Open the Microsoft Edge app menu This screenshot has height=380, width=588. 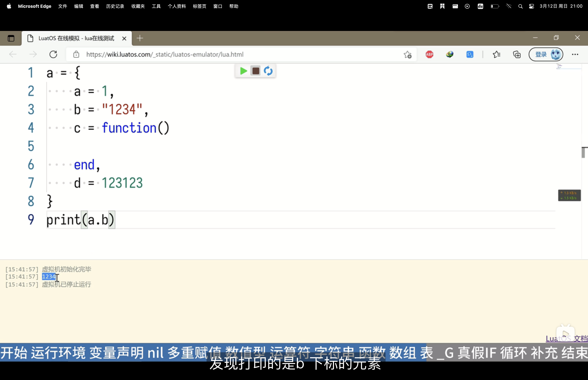pyautogui.click(x=35, y=6)
